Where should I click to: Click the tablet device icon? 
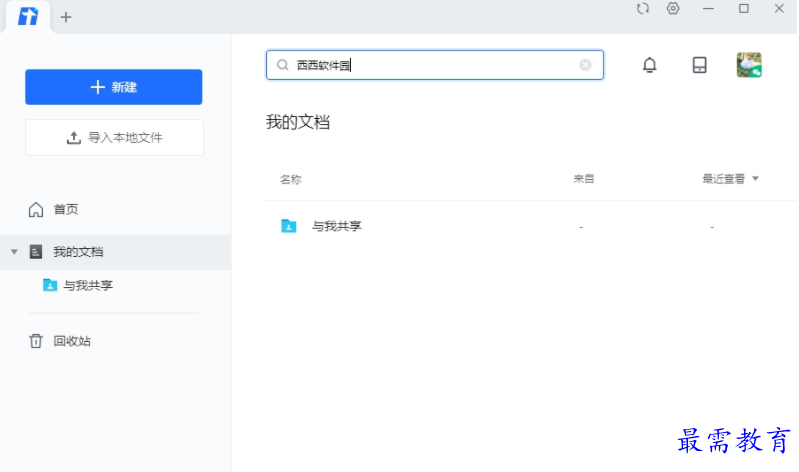[x=699, y=65]
